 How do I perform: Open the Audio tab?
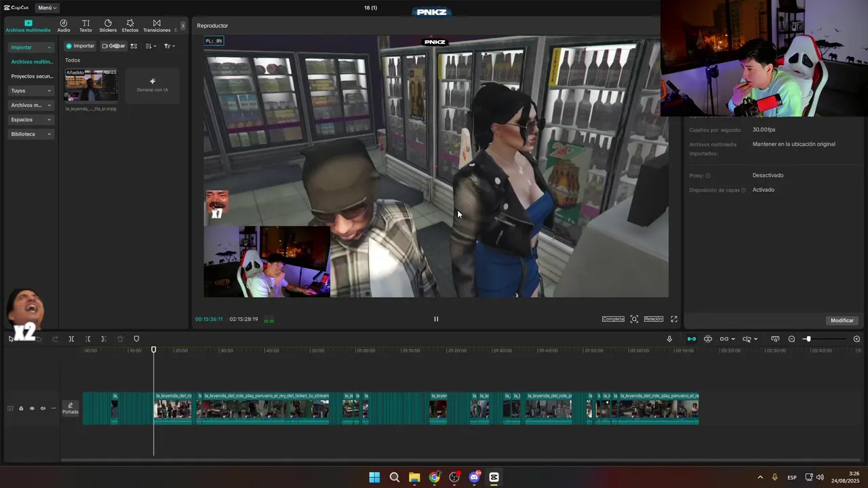click(63, 26)
